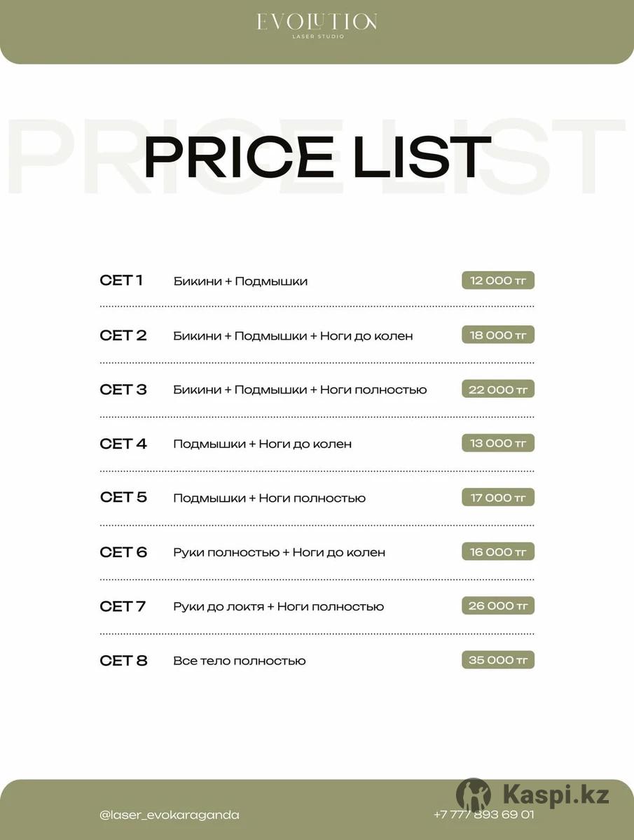Select the 18 000 тг price badge
This screenshot has height=840, width=634.
tap(498, 335)
